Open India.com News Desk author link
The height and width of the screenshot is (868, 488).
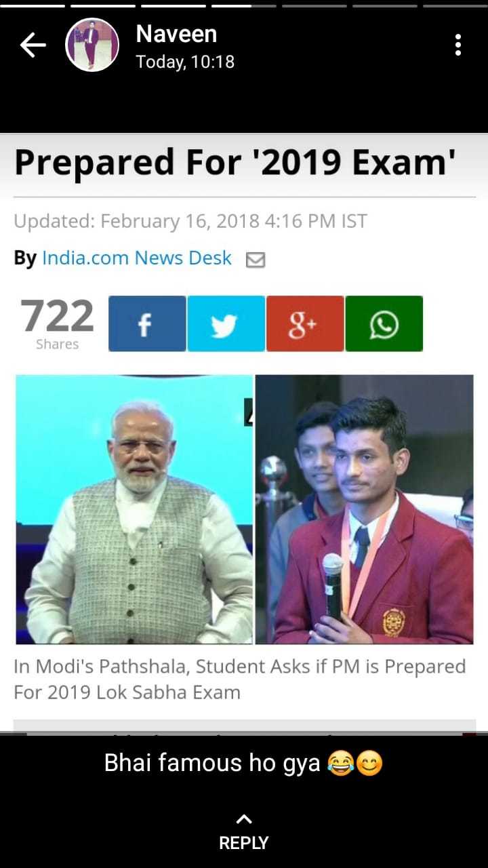(137, 258)
